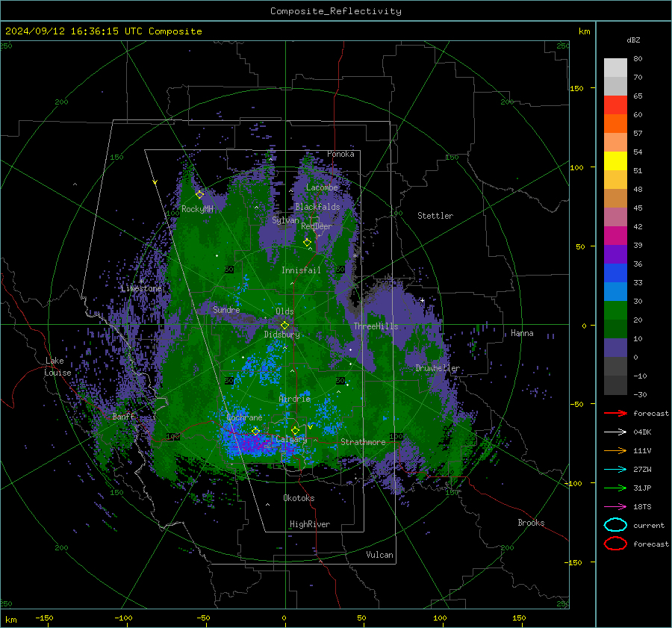Click the Banff town label

click(123, 416)
